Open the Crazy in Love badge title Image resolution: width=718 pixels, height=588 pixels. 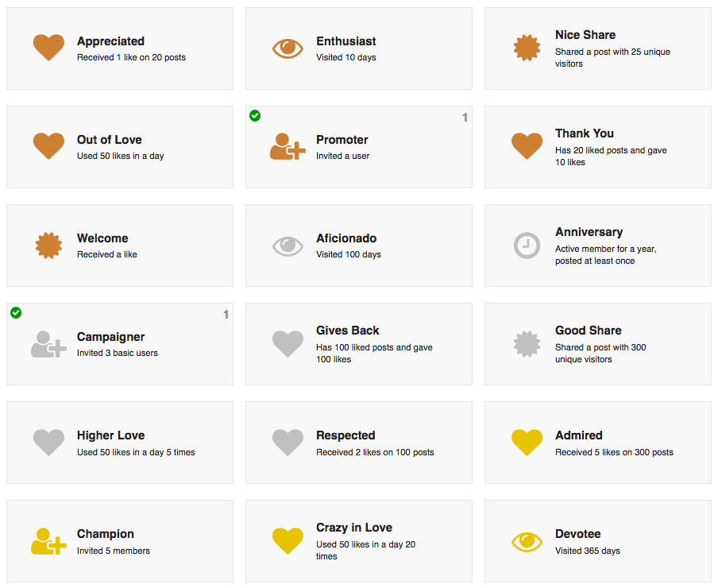click(354, 528)
